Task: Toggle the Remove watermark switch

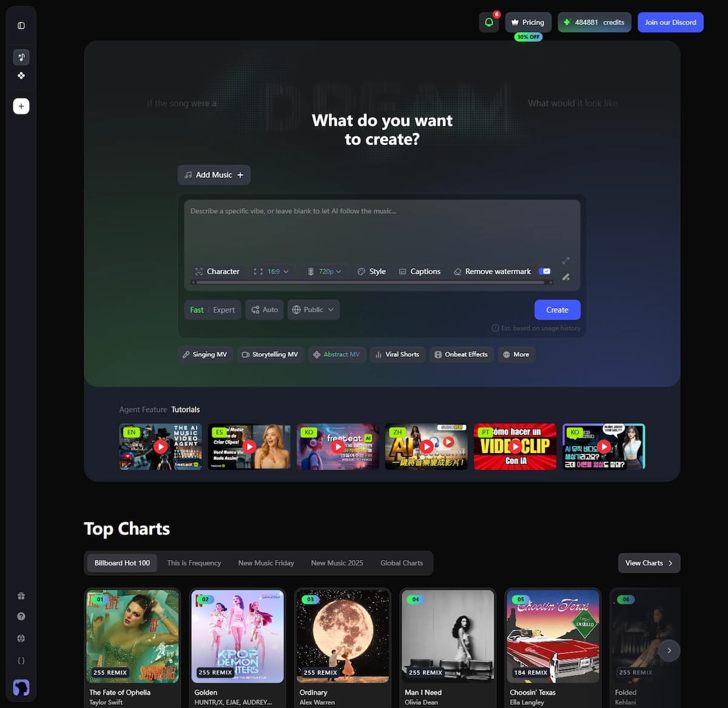Action: 545,271
